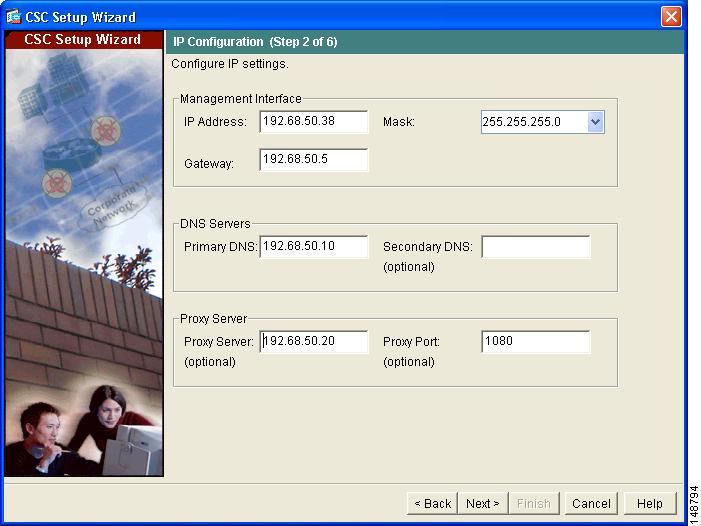Click the empty Secondary DNS field

(x=536, y=247)
